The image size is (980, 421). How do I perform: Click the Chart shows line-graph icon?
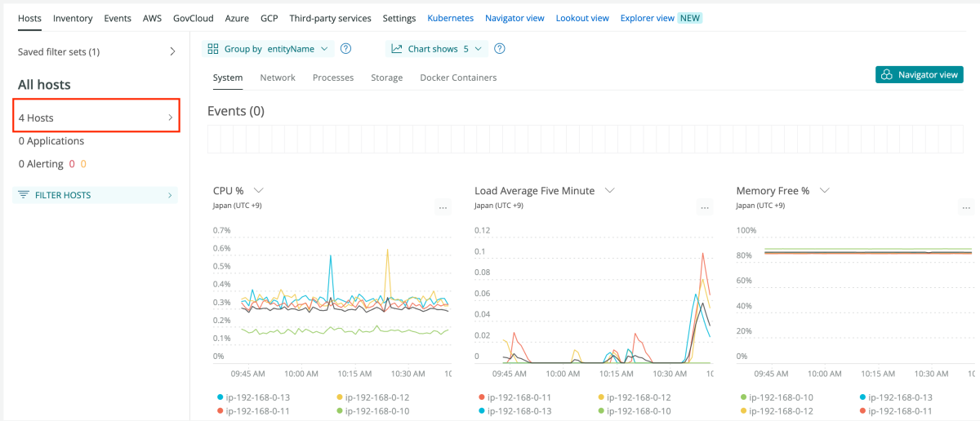397,49
